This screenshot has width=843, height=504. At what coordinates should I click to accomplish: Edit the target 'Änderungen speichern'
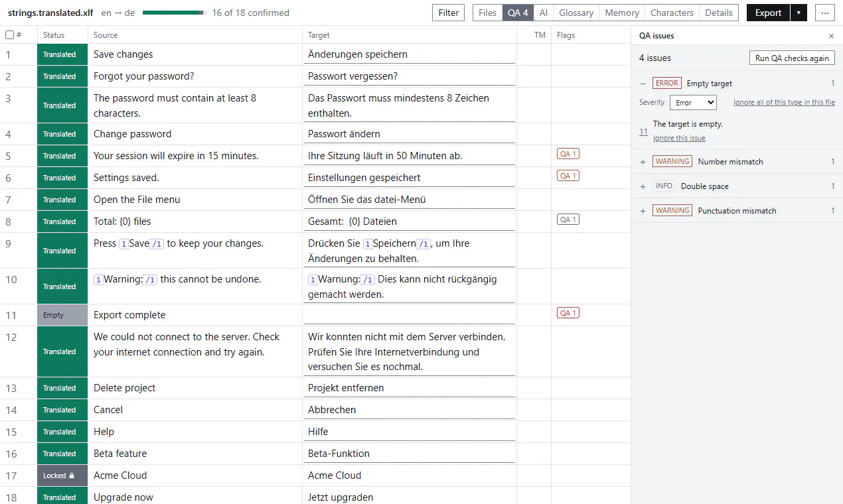pos(410,54)
